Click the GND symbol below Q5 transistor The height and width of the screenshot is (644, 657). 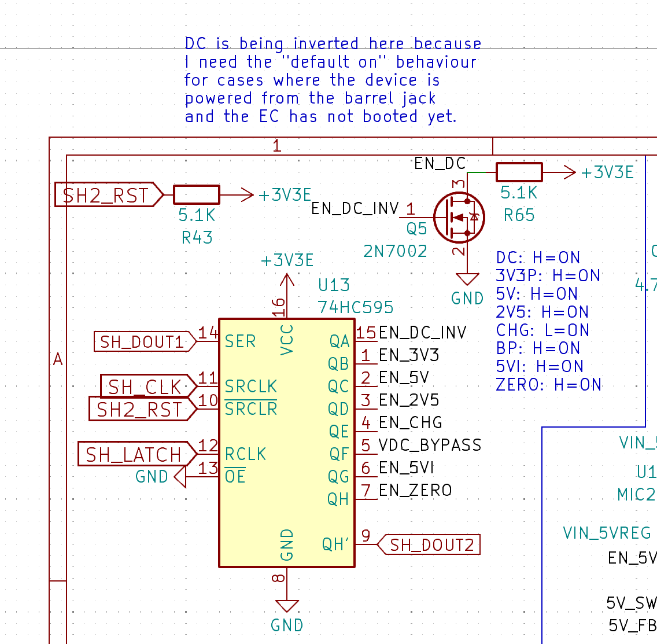(x=467, y=279)
